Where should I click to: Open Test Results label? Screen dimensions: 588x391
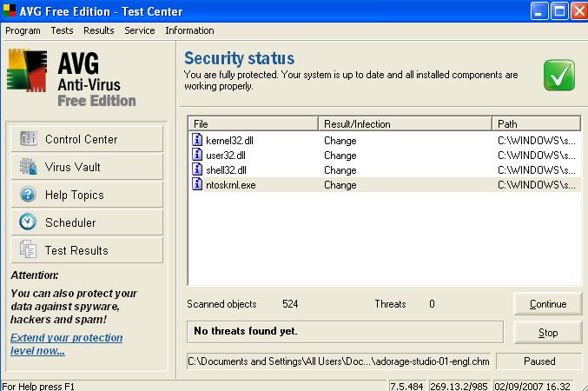tap(76, 250)
